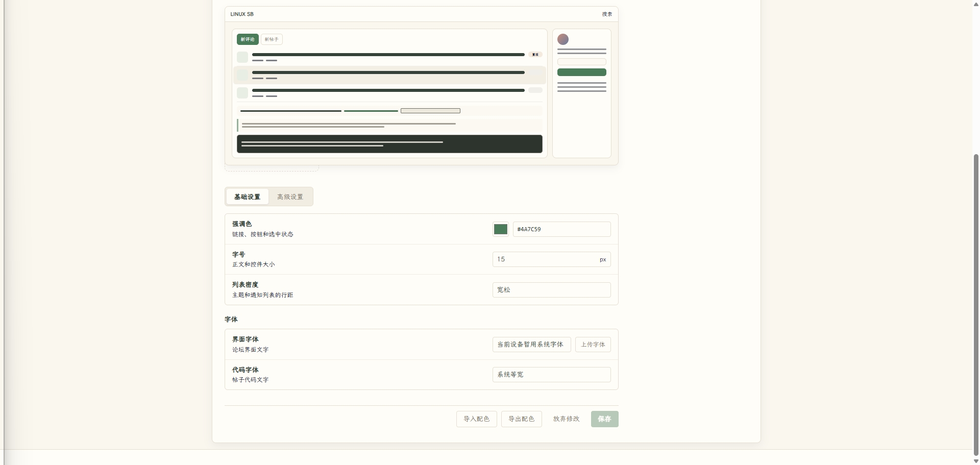Switch to the 基础设置 tab

248,197
